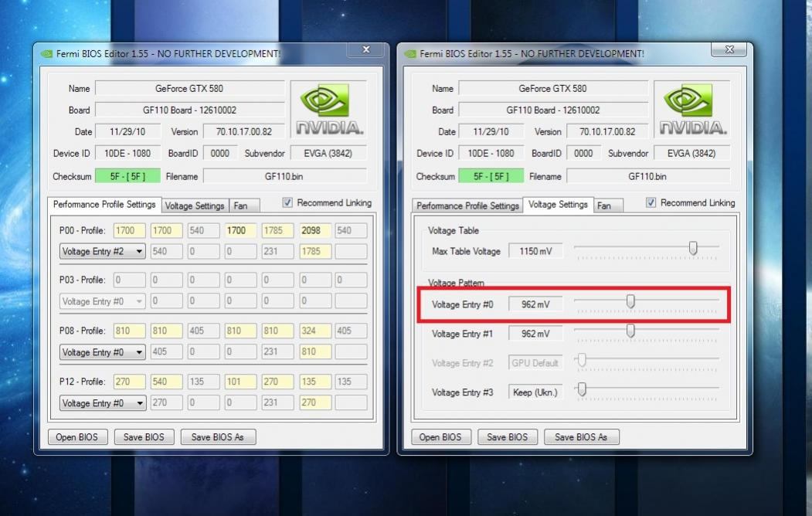Click the P00 profile field showing 1785

coord(277,230)
